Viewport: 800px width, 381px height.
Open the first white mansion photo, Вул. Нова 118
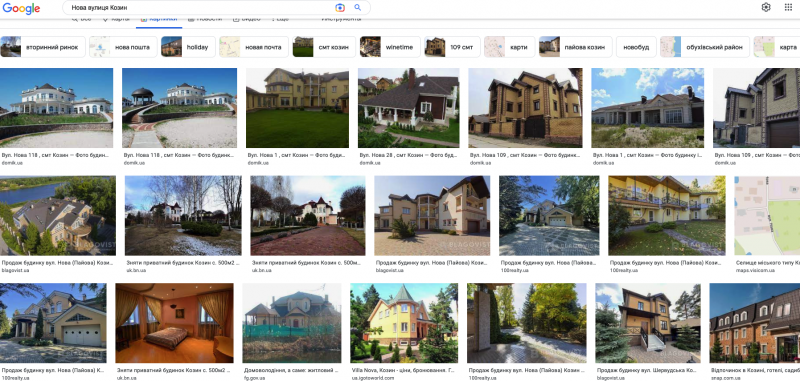57,108
